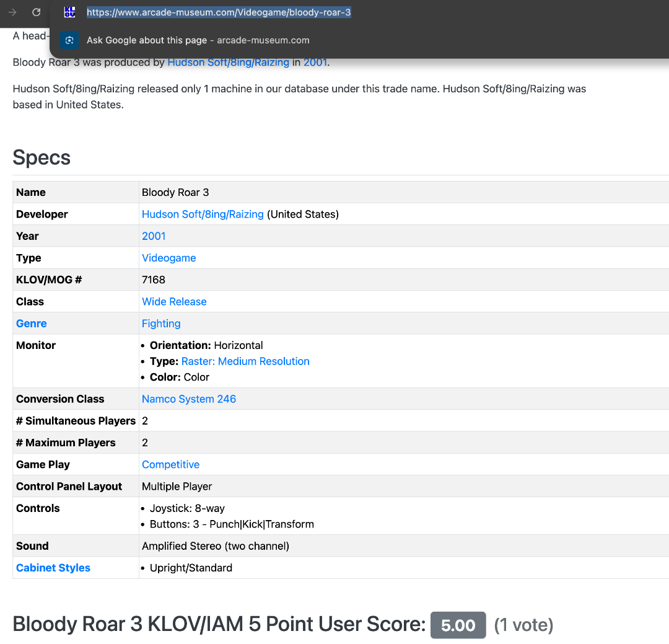Click 'Amplified Stereo (two channel)' sound value

(216, 546)
